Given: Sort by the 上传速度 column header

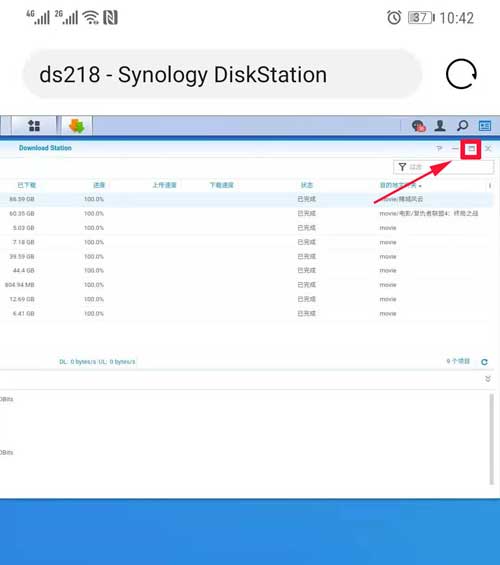Looking at the screenshot, I should click(x=164, y=185).
